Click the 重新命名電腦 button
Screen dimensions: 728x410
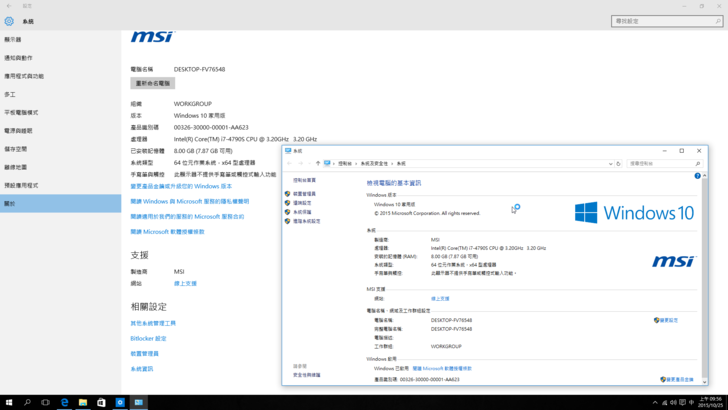[152, 83]
